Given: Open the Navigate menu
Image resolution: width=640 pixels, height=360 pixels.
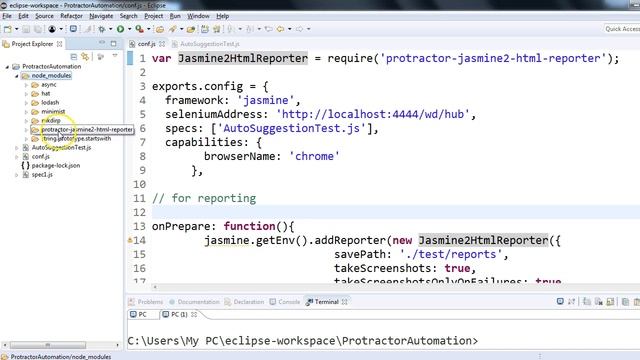Looking at the screenshot, I should click(101, 16).
